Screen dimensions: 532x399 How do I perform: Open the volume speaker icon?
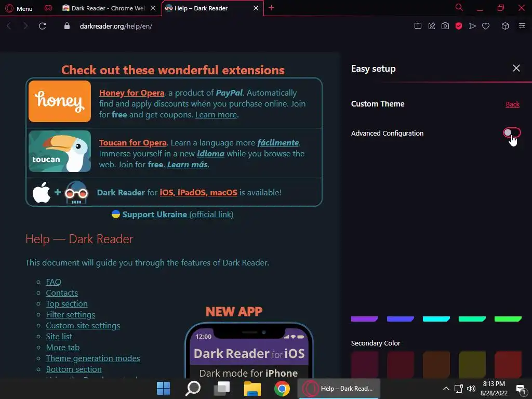point(471,389)
